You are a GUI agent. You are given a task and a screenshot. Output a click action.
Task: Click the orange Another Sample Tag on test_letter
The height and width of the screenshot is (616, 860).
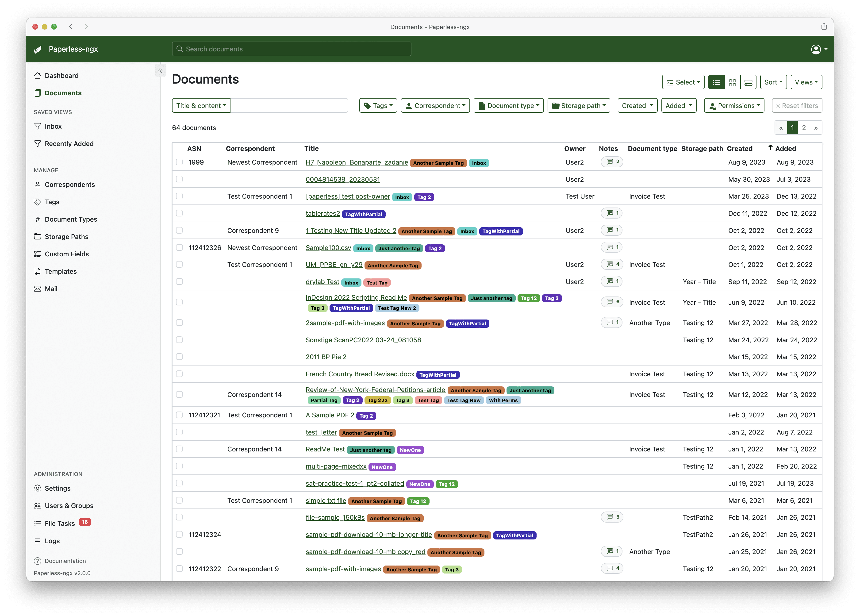tap(367, 433)
